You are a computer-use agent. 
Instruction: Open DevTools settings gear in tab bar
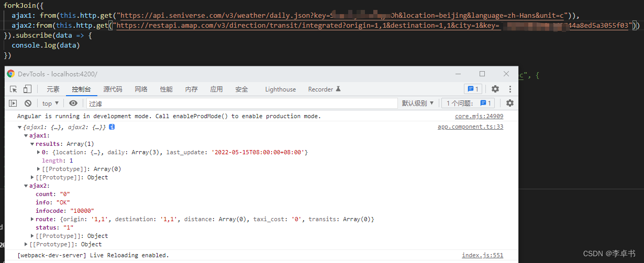[495, 89]
